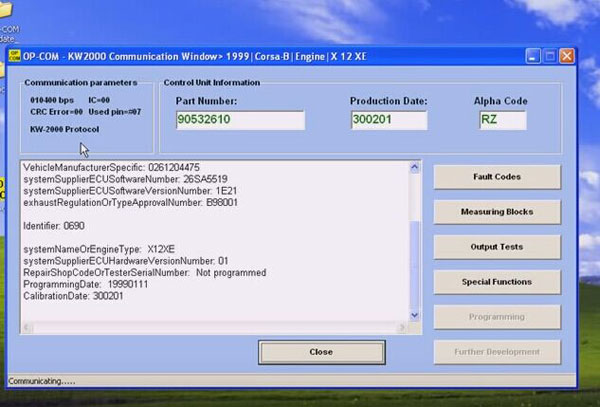Select the systemSupplierECUSoftwareNumber: 26SA5519 line
Viewport: 600px width, 407px height.
pyautogui.click(x=126, y=179)
